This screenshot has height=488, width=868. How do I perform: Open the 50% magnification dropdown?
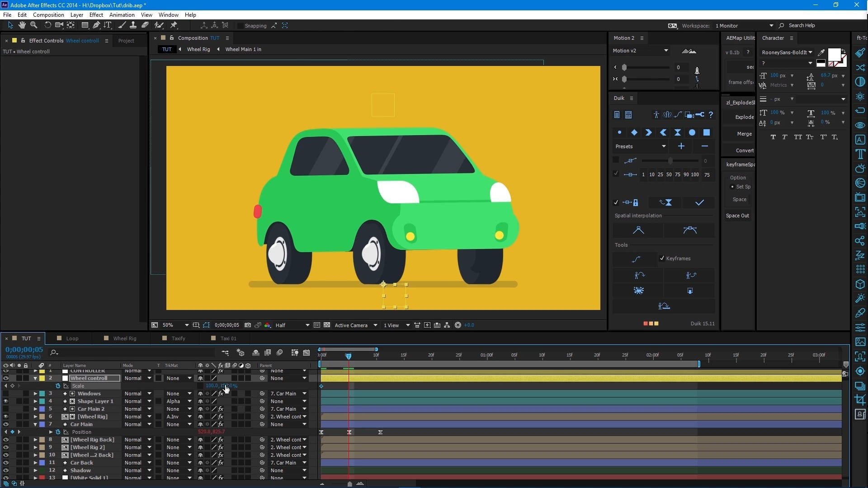[175, 325]
